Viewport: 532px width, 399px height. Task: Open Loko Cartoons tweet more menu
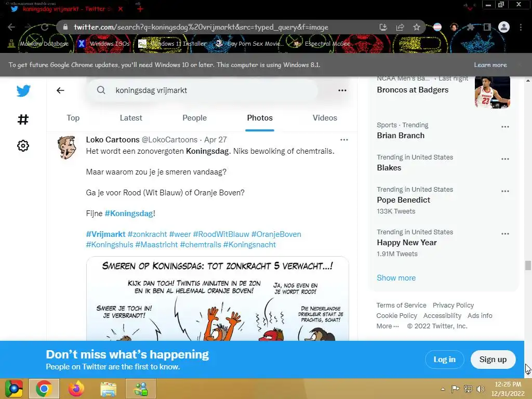344,140
